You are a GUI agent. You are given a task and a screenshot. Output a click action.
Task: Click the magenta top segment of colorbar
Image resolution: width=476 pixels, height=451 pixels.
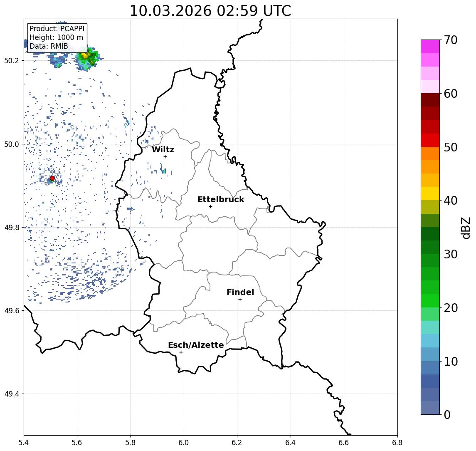(430, 47)
